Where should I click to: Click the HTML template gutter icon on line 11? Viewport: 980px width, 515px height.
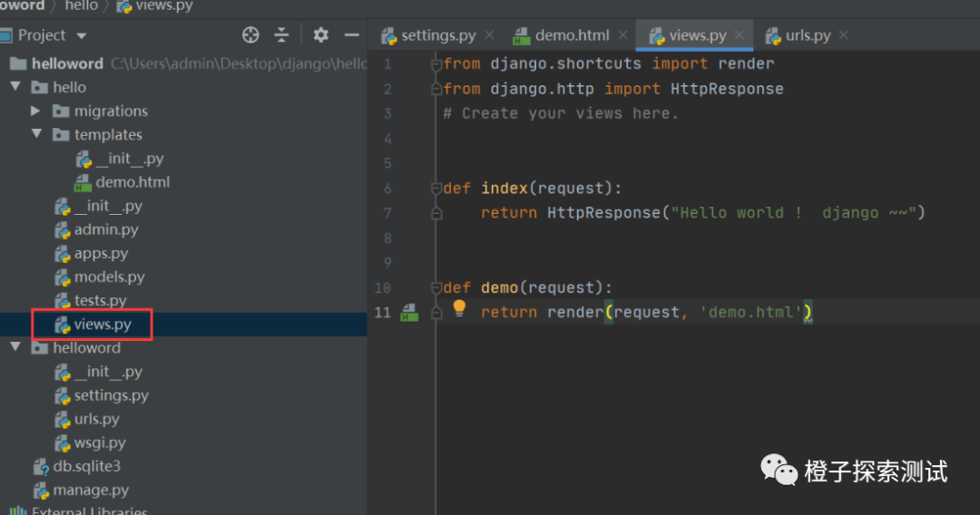click(409, 312)
